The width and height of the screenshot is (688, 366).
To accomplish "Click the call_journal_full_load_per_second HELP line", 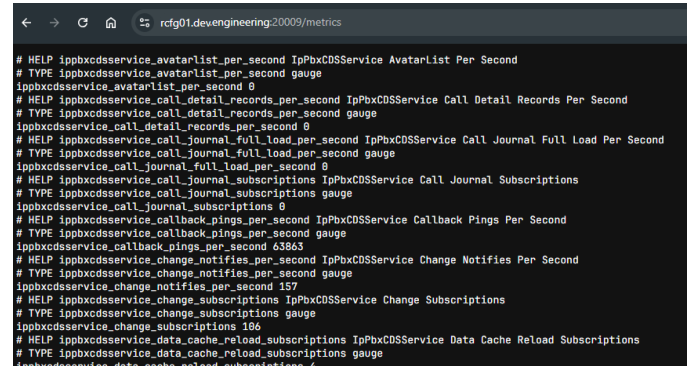I will click(x=340, y=140).
